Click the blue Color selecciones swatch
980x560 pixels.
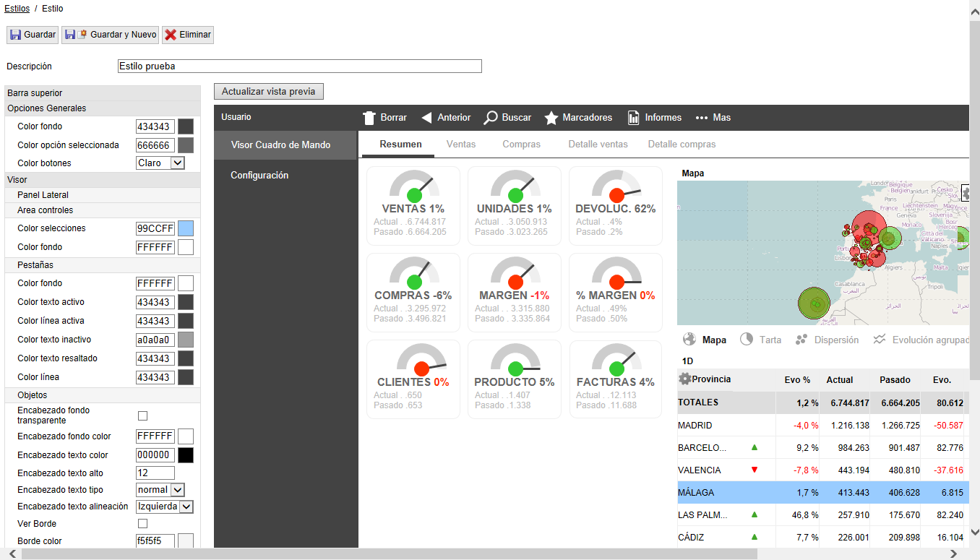pos(186,228)
